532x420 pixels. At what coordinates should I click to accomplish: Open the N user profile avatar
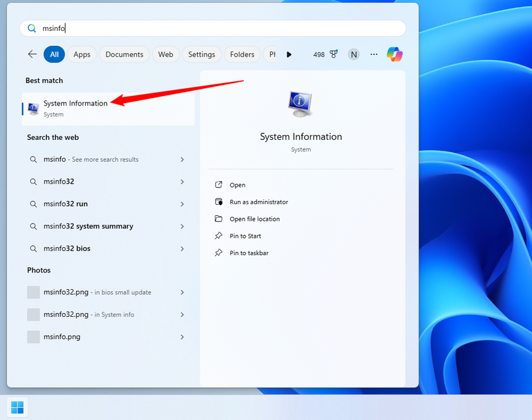click(x=353, y=55)
